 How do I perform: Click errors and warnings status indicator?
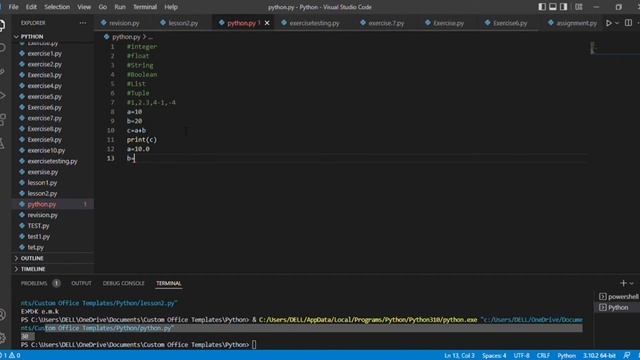[11, 356]
